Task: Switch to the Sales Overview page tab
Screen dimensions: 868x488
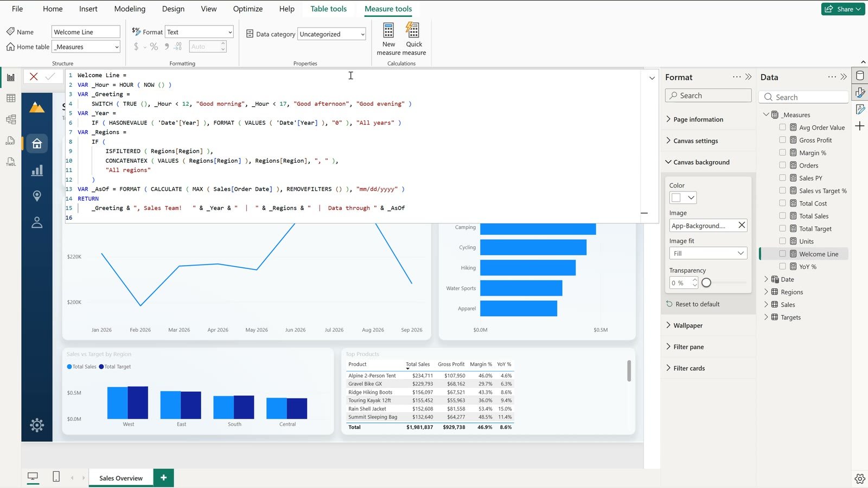Action: (121, 478)
